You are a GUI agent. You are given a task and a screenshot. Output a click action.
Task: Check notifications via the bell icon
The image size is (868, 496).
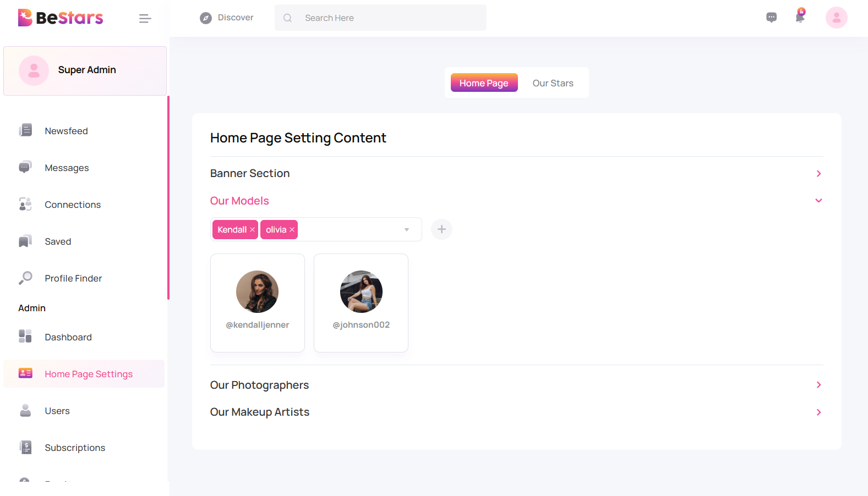800,17
